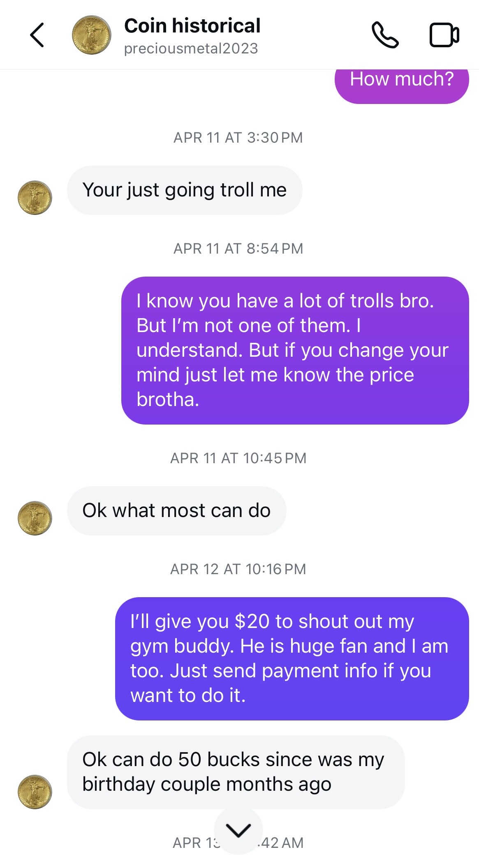The width and height of the screenshot is (479, 868).
Task: Tap the coin avatar beside the '50 bucks' message
Action: click(35, 792)
